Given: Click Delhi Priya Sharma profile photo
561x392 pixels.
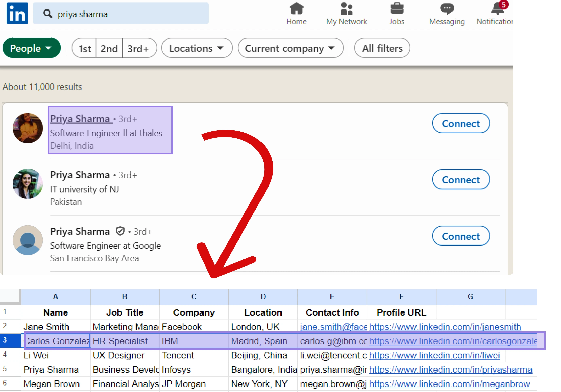Looking at the screenshot, I should [28, 128].
